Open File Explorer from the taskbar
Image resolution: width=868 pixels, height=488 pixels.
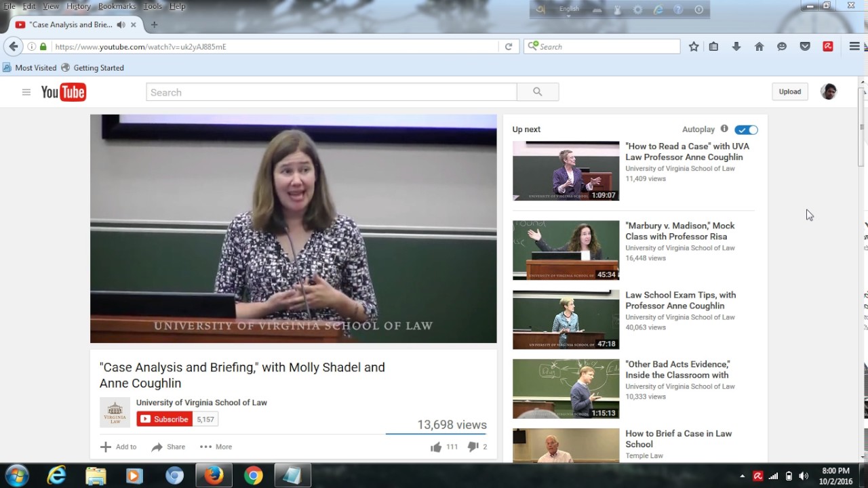pyautogui.click(x=96, y=476)
